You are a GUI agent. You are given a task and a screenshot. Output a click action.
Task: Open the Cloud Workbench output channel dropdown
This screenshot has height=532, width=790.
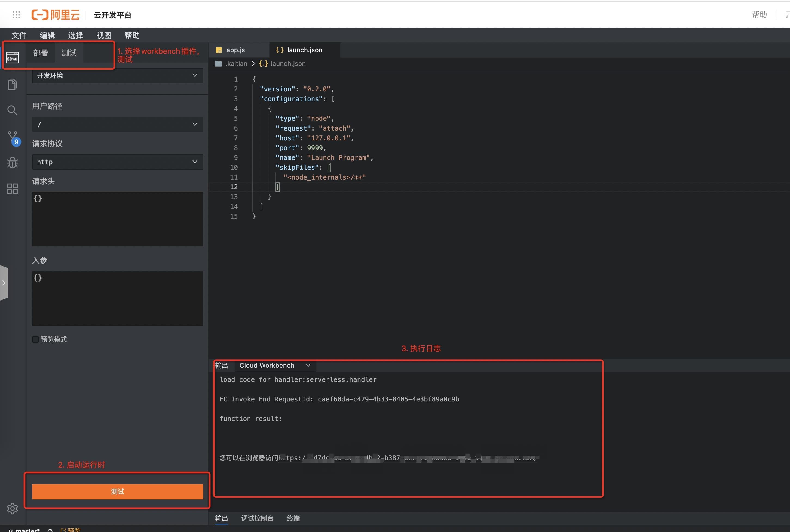[275, 366]
